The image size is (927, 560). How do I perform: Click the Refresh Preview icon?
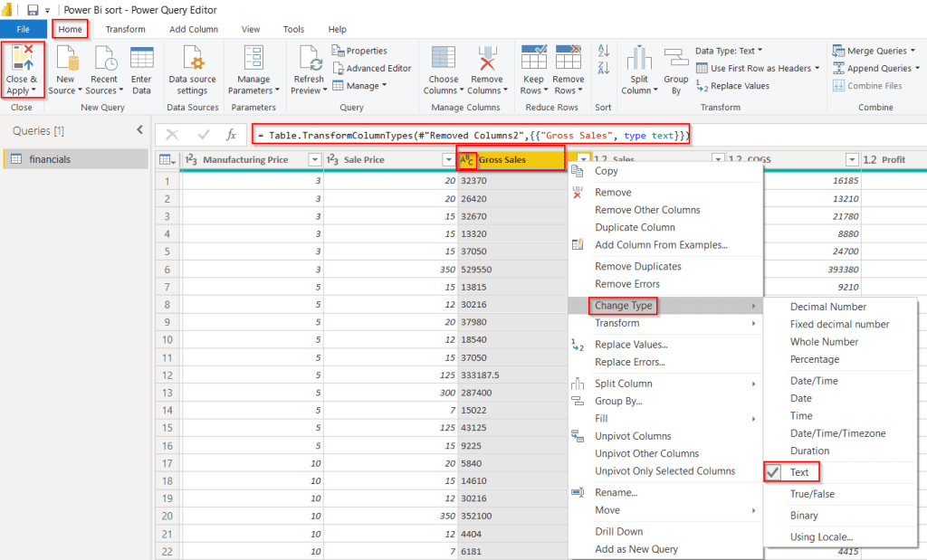(x=311, y=59)
